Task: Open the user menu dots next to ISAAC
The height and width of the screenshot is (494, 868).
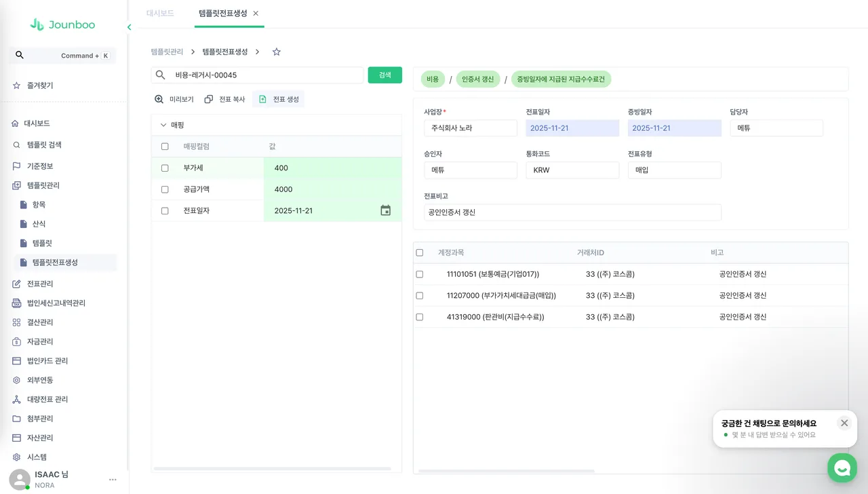Action: [x=113, y=480]
